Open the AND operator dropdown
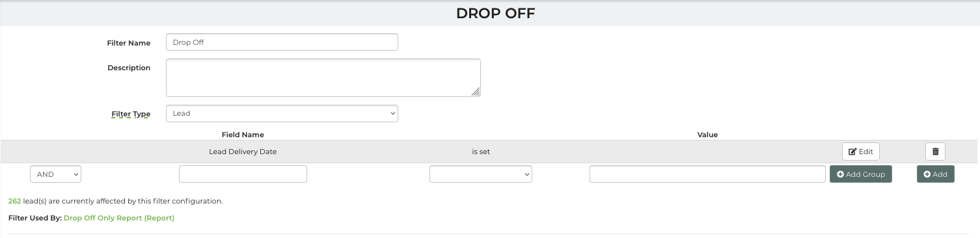 (55, 174)
